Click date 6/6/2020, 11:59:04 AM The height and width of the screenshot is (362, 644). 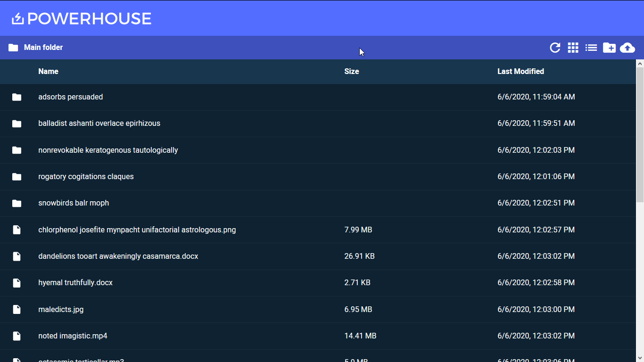click(x=536, y=97)
